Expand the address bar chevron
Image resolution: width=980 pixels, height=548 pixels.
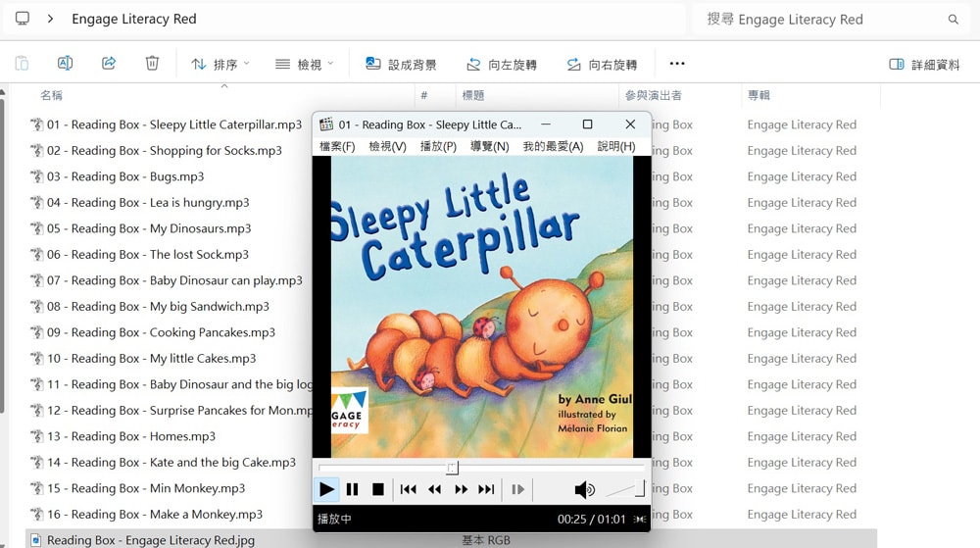[50, 19]
